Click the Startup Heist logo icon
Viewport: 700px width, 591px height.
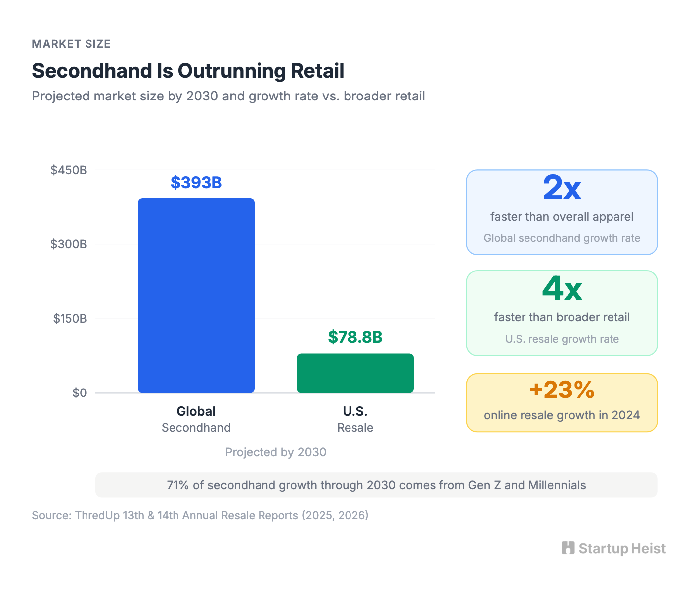[568, 548]
